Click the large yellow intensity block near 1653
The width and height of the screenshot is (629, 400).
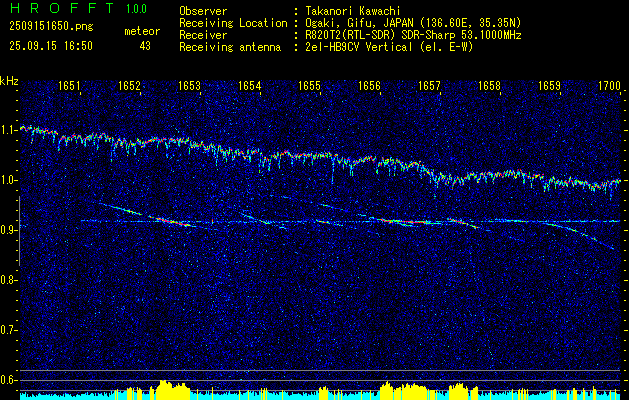click(x=172, y=389)
